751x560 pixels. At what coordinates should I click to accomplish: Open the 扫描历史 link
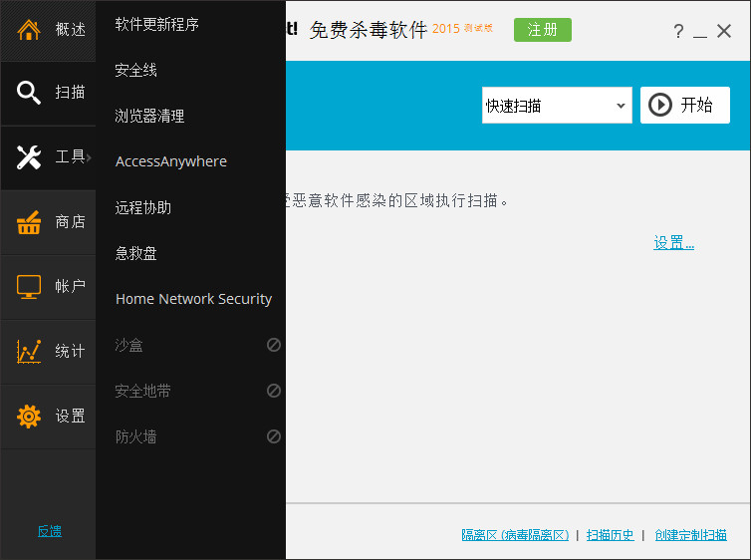(x=610, y=535)
